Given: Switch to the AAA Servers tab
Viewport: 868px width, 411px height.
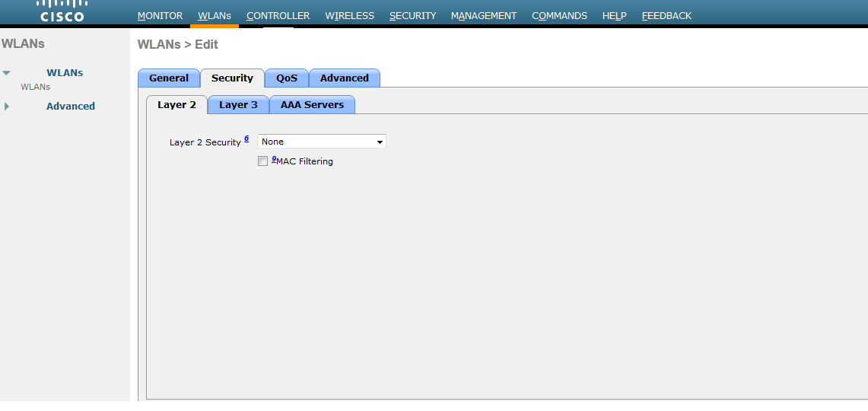Looking at the screenshot, I should pyautogui.click(x=312, y=105).
